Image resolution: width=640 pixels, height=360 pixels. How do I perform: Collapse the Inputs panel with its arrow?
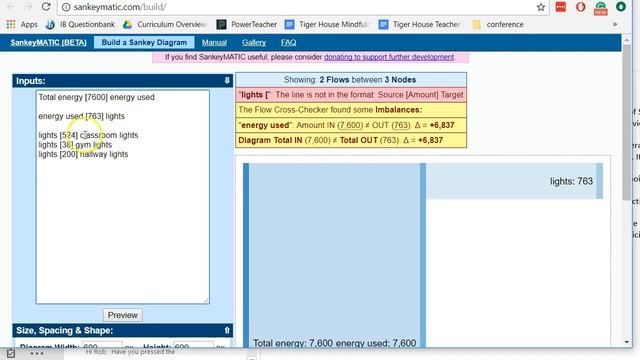227,81
